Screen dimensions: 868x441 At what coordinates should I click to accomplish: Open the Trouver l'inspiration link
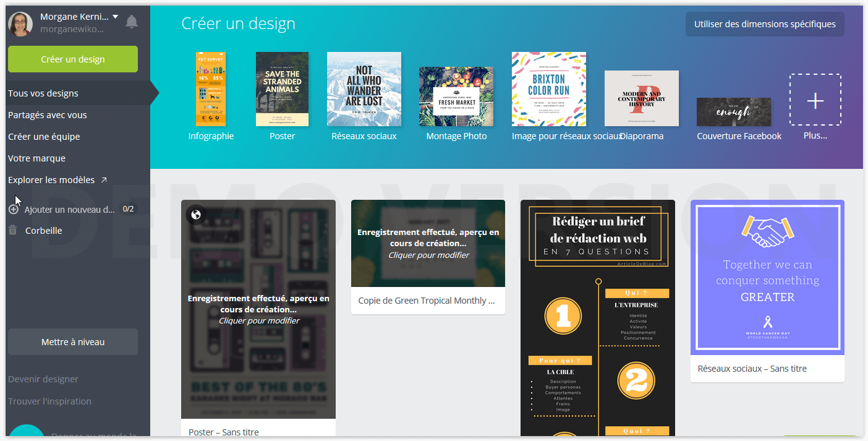tap(49, 401)
